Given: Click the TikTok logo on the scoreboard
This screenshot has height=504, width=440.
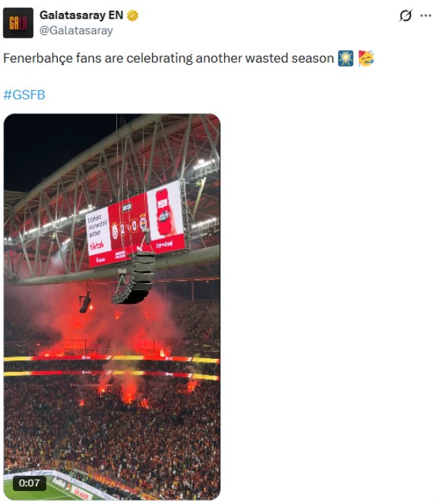Looking at the screenshot, I should [97, 245].
